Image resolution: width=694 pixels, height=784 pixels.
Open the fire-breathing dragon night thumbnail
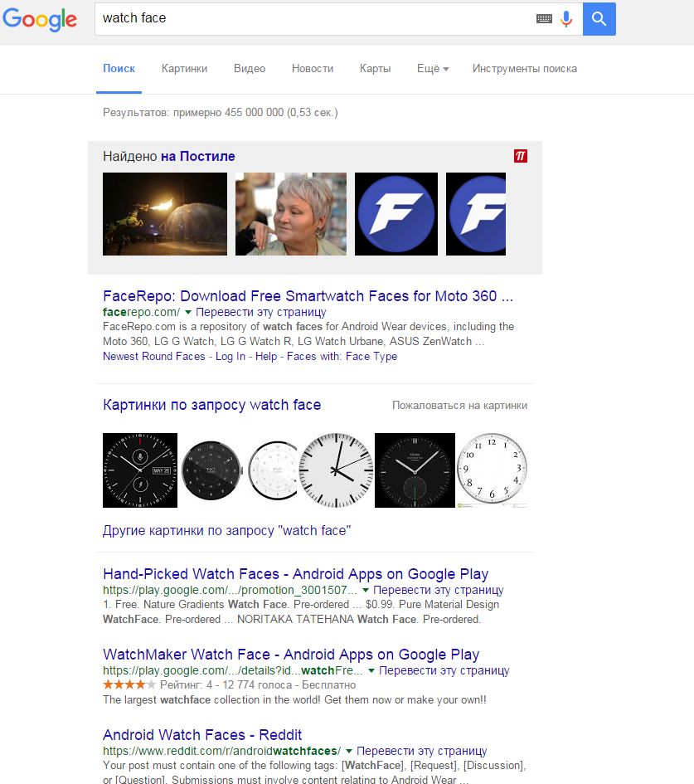click(165, 214)
